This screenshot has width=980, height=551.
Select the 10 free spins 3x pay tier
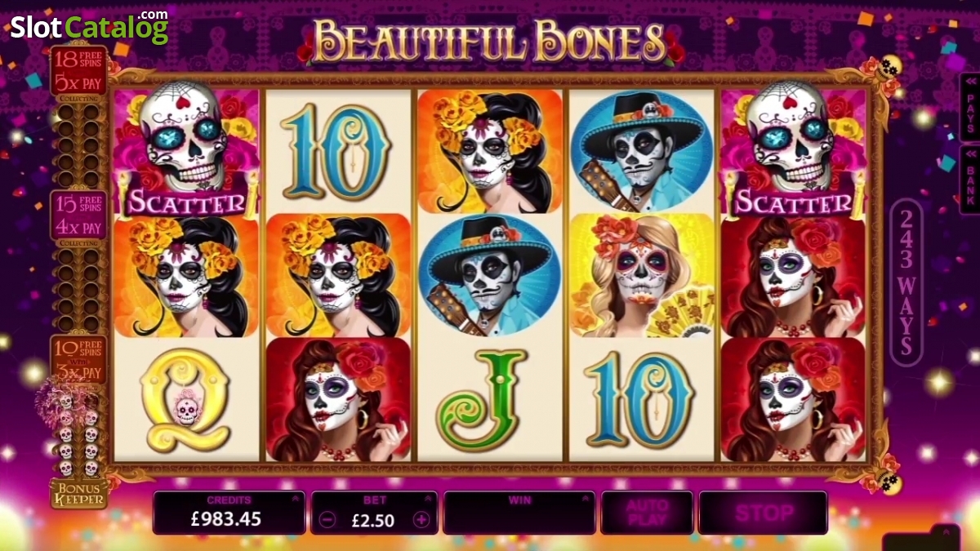tap(78, 359)
